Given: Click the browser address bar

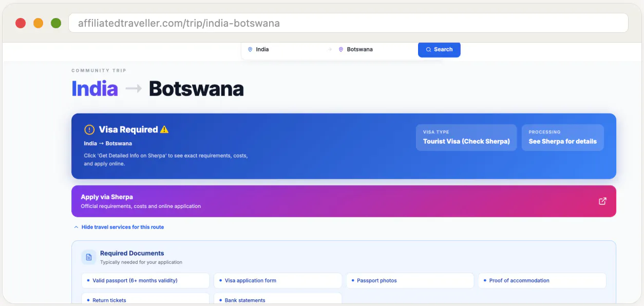Looking at the screenshot, I should tap(348, 23).
